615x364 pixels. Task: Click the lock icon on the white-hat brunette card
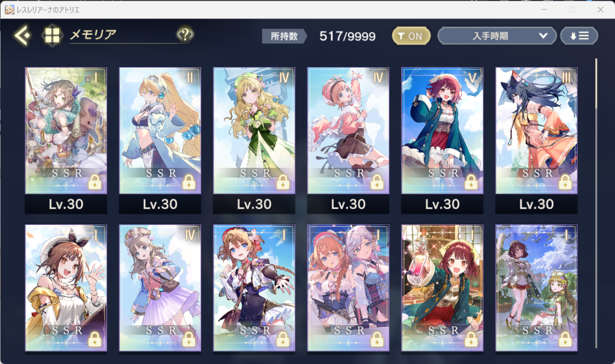click(95, 339)
